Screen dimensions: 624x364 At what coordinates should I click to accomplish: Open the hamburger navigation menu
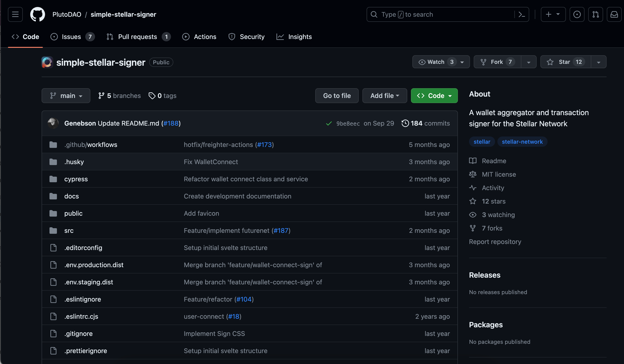click(15, 14)
